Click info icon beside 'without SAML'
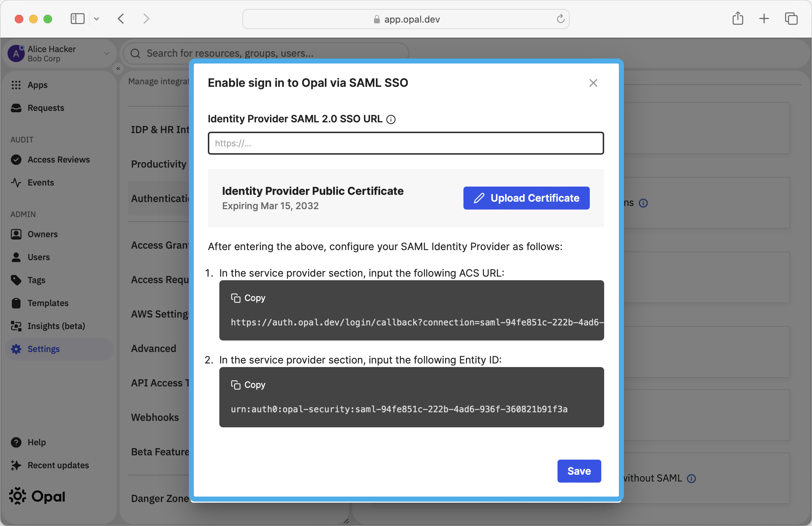Image resolution: width=812 pixels, height=526 pixels. tap(691, 479)
